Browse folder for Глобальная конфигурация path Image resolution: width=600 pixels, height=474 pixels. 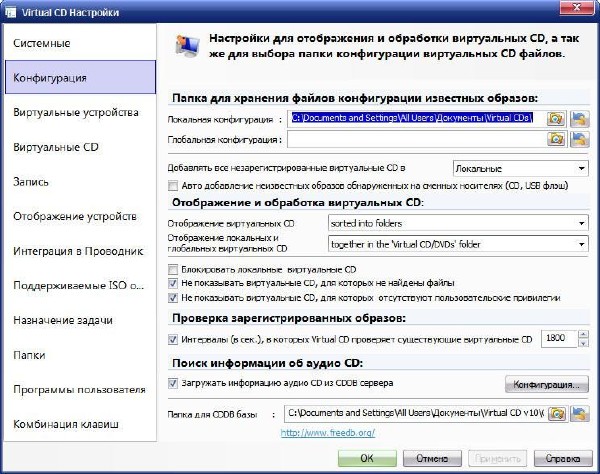click(x=557, y=140)
